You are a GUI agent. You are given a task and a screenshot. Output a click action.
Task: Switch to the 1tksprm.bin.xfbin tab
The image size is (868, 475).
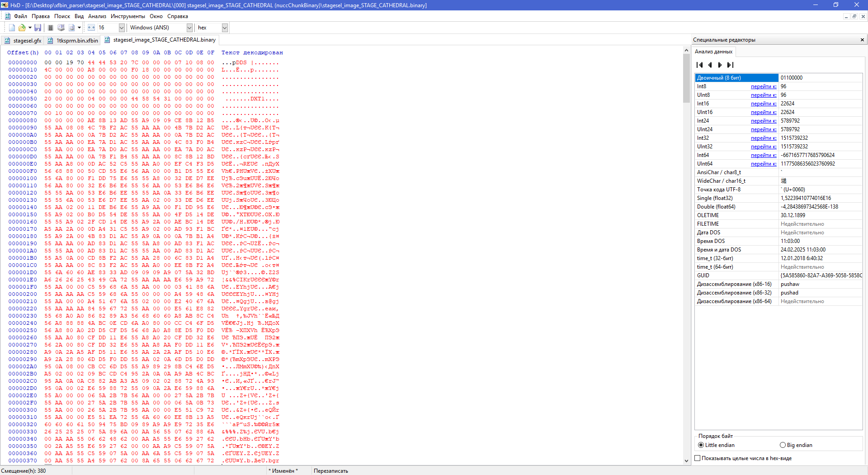[x=73, y=40]
